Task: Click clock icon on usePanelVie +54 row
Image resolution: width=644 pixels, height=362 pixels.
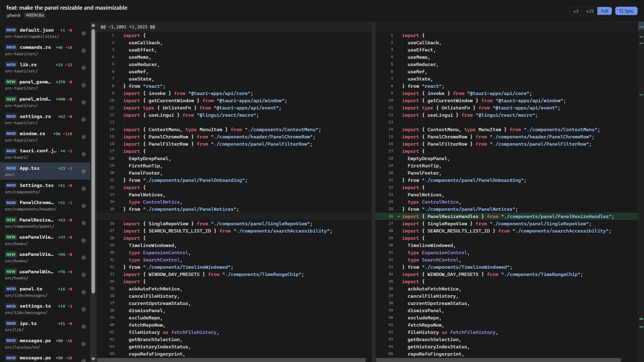Action: (x=84, y=257)
